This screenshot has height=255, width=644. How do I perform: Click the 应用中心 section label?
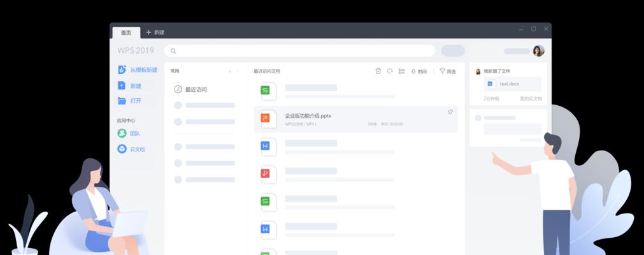[x=126, y=121]
